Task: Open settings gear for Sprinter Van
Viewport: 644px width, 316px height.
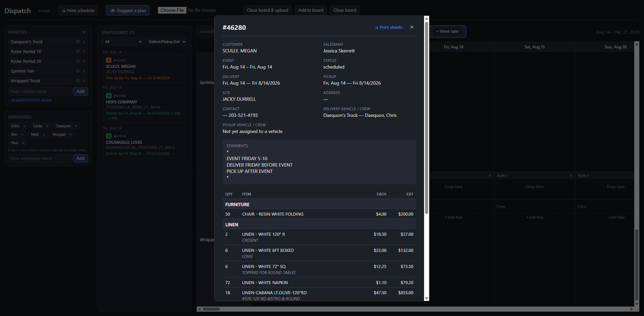Action: [x=78, y=71]
